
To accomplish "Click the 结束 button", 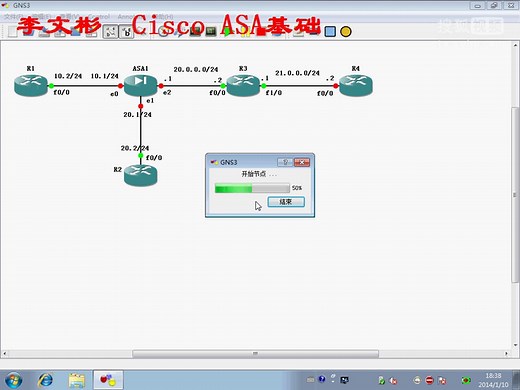I will tap(286, 202).
